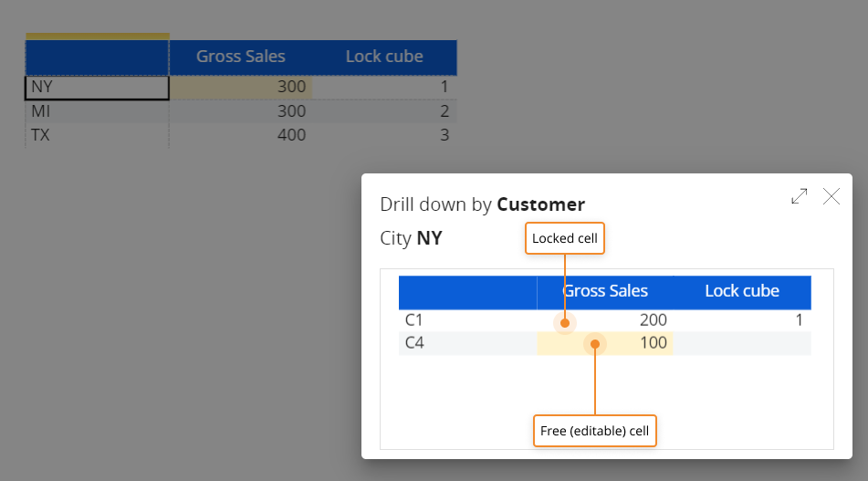Click Gross Sales value 200 for customer C1

coord(652,320)
